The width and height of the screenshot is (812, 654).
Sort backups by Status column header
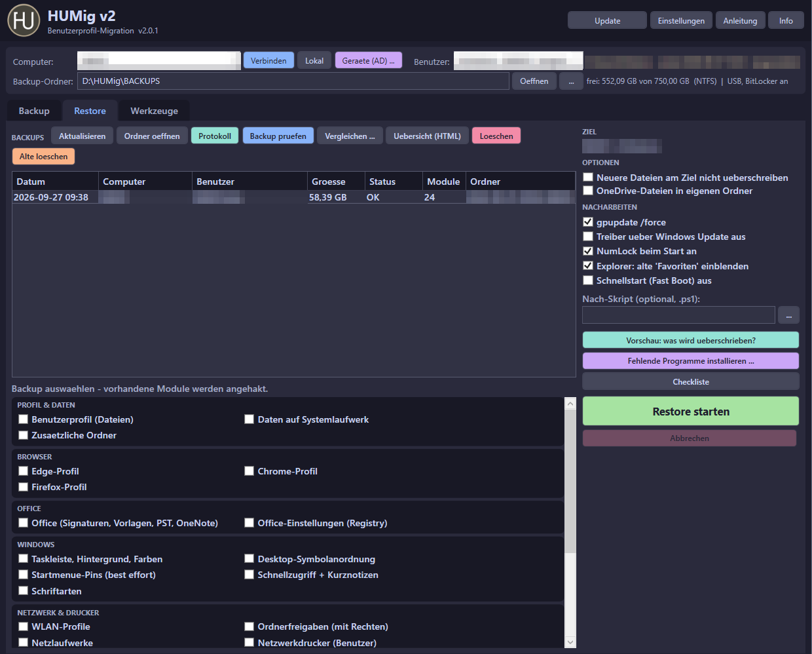coord(394,182)
